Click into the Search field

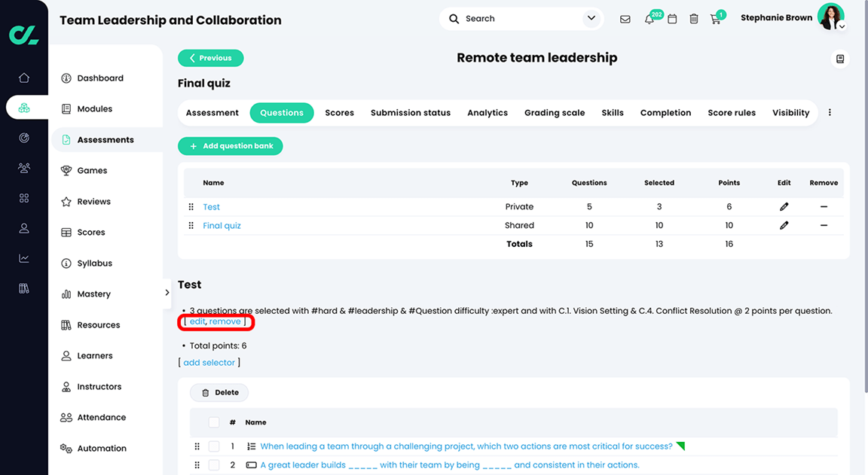[521, 19]
